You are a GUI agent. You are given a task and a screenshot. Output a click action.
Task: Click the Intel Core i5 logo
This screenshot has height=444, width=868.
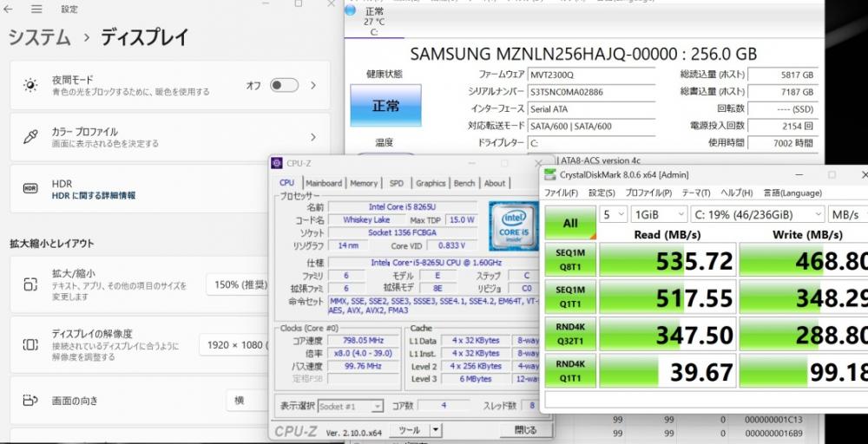513,226
